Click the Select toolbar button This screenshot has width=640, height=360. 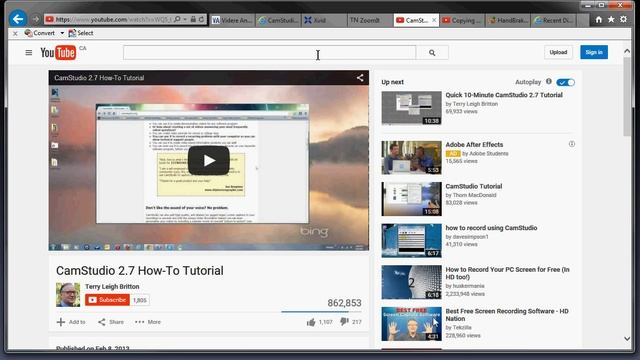coord(81,33)
